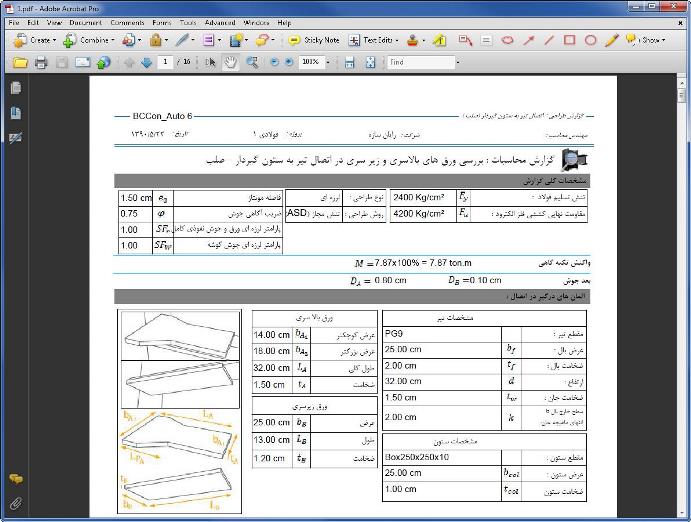Image resolution: width=691 pixels, height=522 pixels.
Task: Select the Hand tool
Action: click(x=230, y=62)
